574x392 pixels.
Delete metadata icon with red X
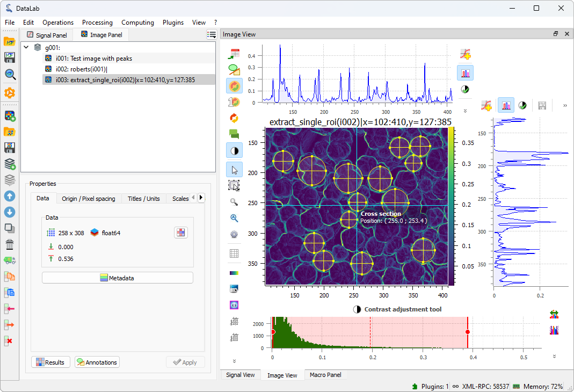click(x=10, y=341)
